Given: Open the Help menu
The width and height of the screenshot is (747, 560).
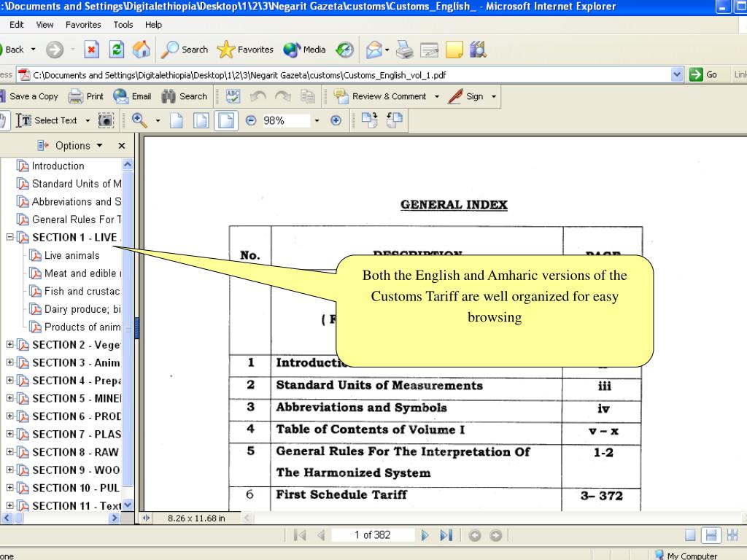Looking at the screenshot, I should 153,25.
